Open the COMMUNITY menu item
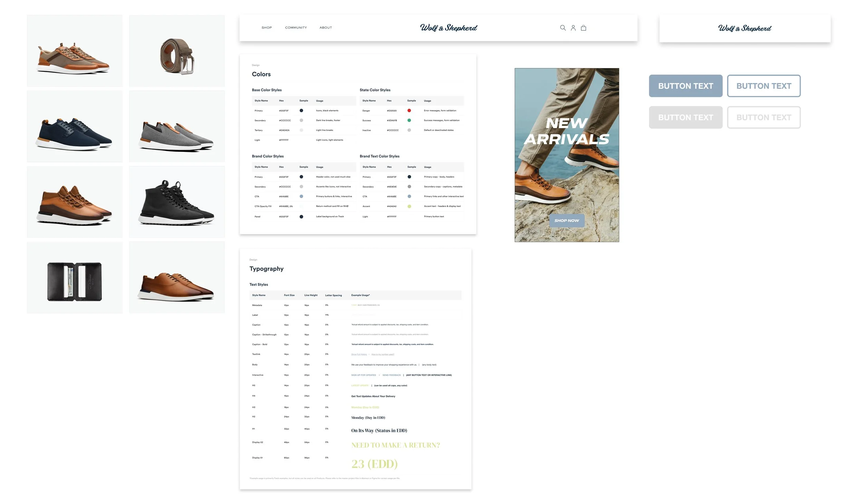 (x=296, y=28)
